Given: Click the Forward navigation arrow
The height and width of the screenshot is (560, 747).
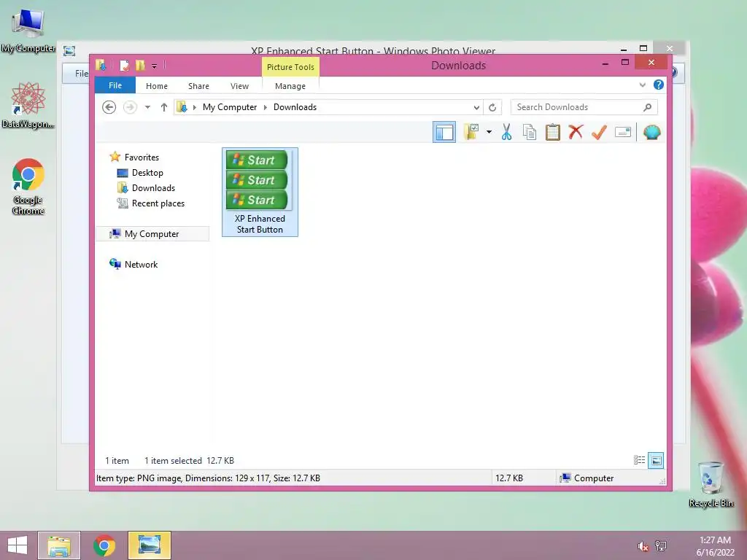Looking at the screenshot, I should tap(130, 107).
